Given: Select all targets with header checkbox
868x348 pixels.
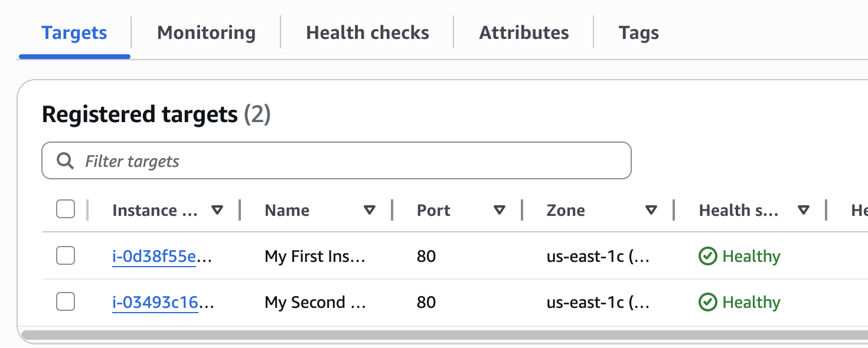Looking at the screenshot, I should coord(66,209).
